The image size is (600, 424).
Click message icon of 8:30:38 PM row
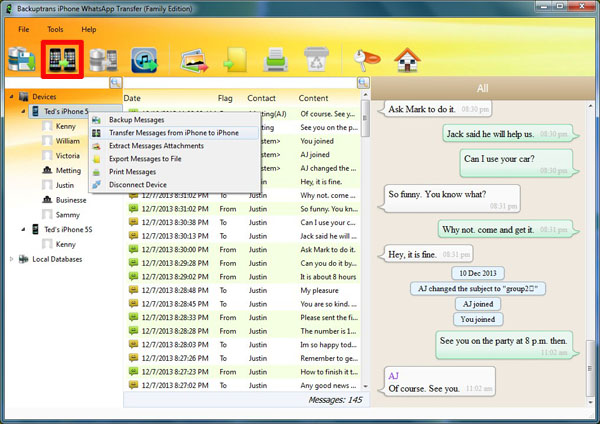point(133,222)
